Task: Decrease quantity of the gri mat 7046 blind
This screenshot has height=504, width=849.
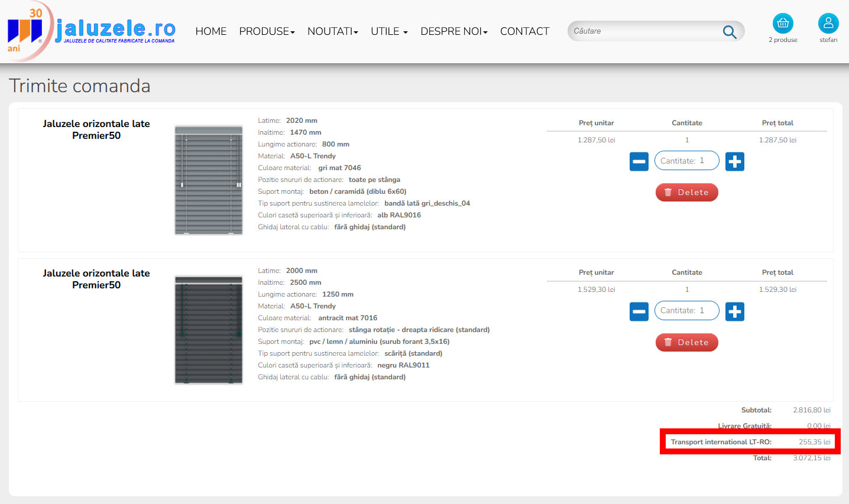Action: pyautogui.click(x=639, y=161)
